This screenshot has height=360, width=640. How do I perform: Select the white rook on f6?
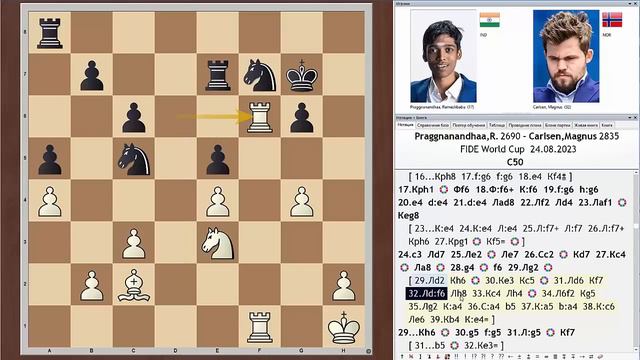[x=260, y=117]
